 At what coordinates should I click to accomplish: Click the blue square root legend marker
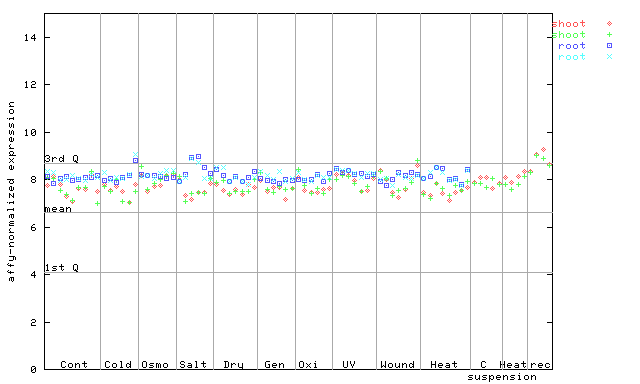[x=609, y=46]
